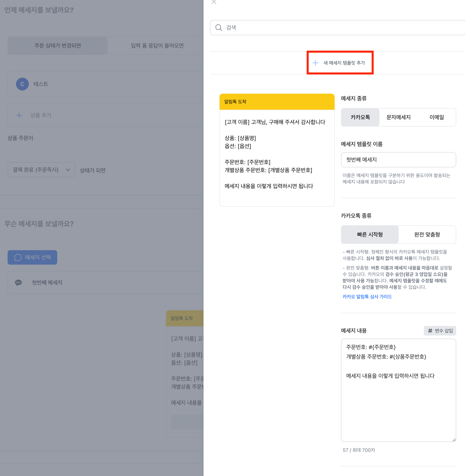The height and width of the screenshot is (476, 465).
Task: Click the plus icon next to 상품 추가
Action: coord(19,115)
